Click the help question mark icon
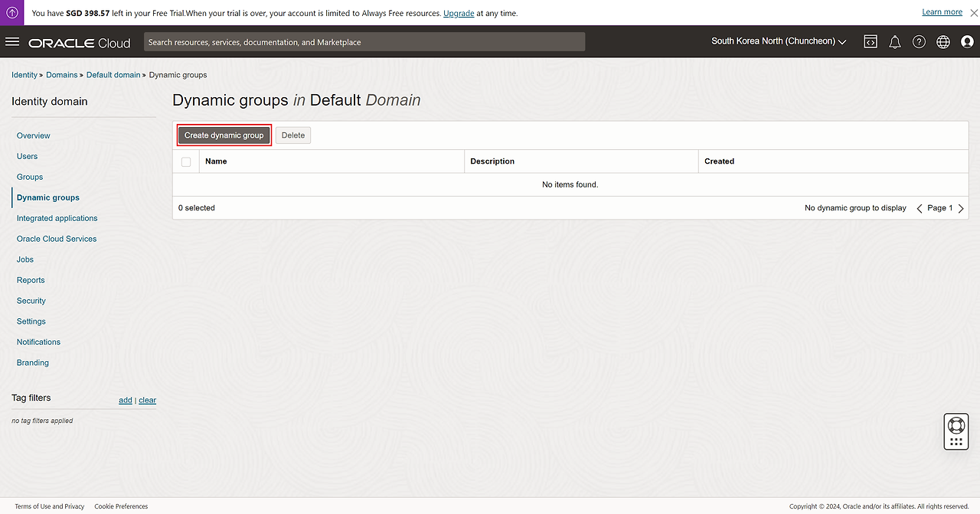The height and width of the screenshot is (514, 980). pos(919,42)
